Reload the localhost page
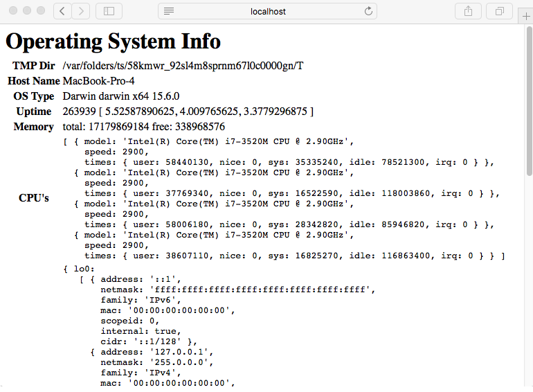Image resolution: width=533 pixels, height=392 pixels. [368, 11]
